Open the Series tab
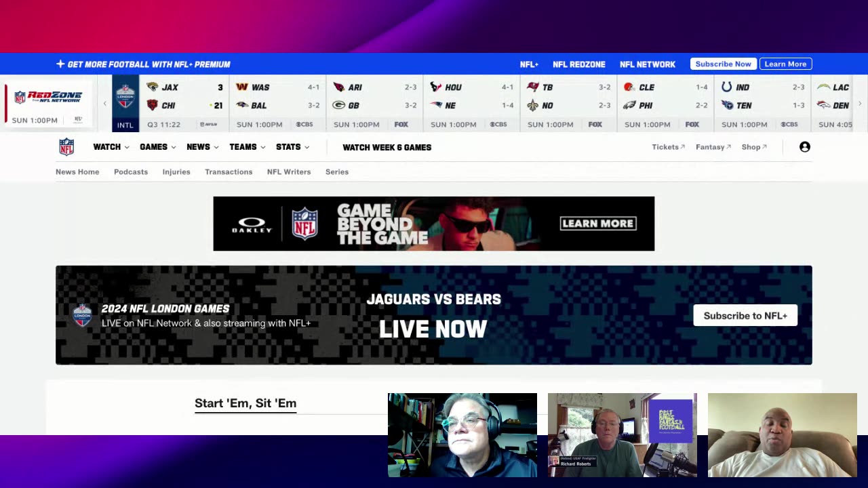 click(337, 172)
